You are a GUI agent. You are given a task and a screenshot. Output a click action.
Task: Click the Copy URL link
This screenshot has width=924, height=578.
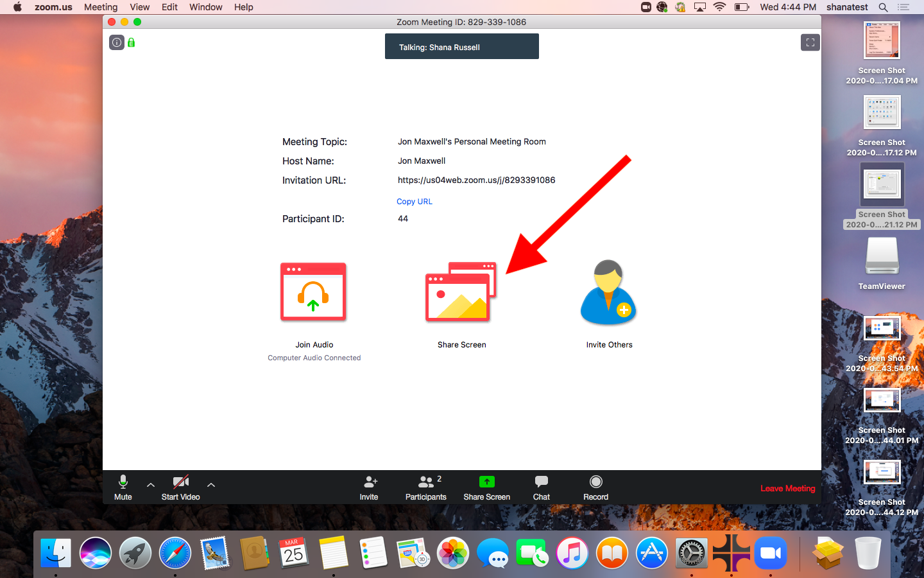415,202
